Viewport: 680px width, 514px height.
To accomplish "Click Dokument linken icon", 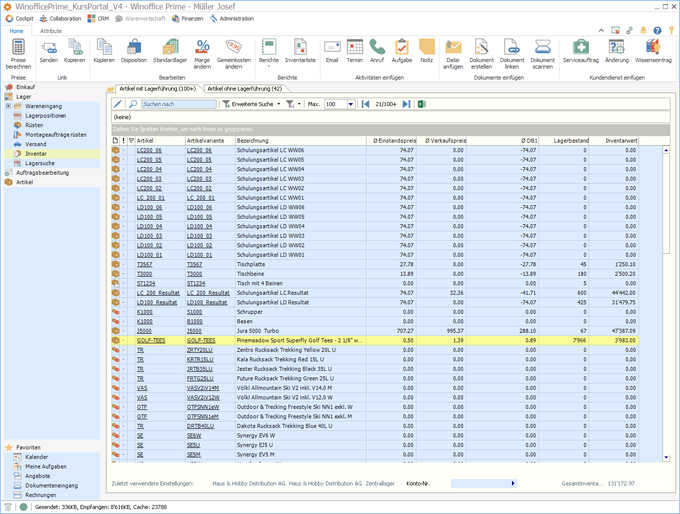I will (x=512, y=47).
